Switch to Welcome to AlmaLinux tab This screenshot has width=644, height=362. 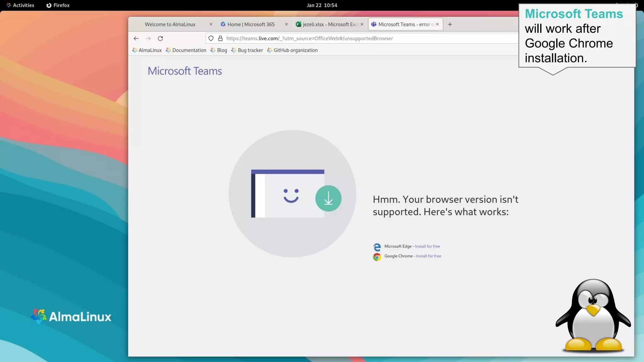(x=170, y=24)
